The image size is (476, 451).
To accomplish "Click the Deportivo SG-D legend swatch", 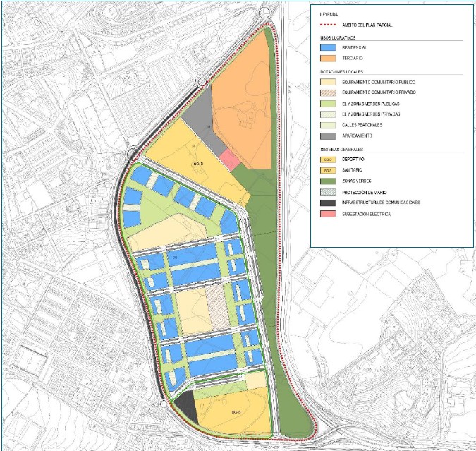I will point(328,160).
